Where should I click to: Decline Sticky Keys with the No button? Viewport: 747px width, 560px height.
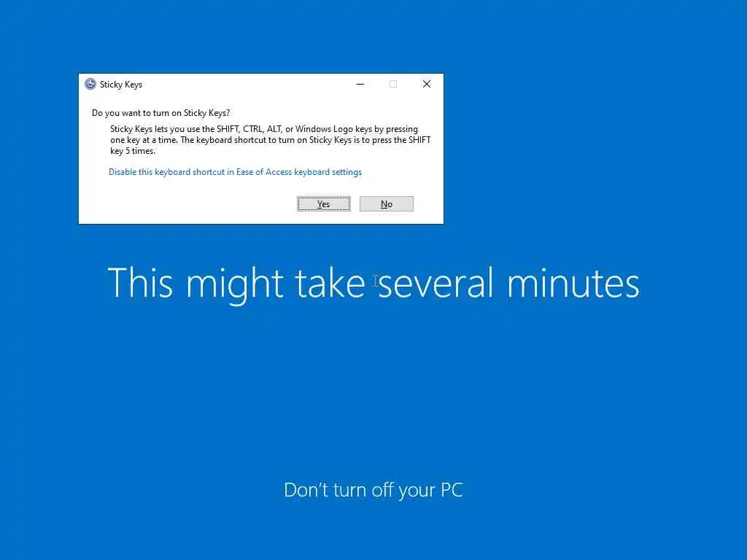point(387,204)
